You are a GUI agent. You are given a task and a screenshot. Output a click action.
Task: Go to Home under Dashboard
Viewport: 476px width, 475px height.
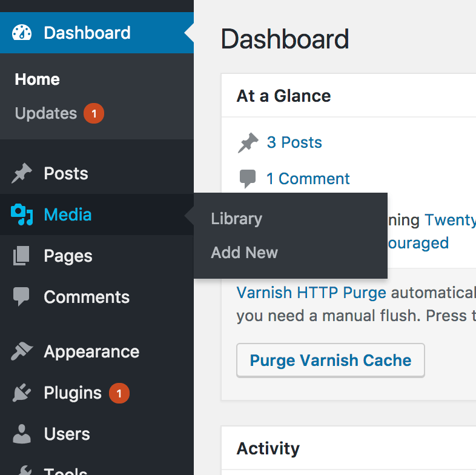[37, 79]
